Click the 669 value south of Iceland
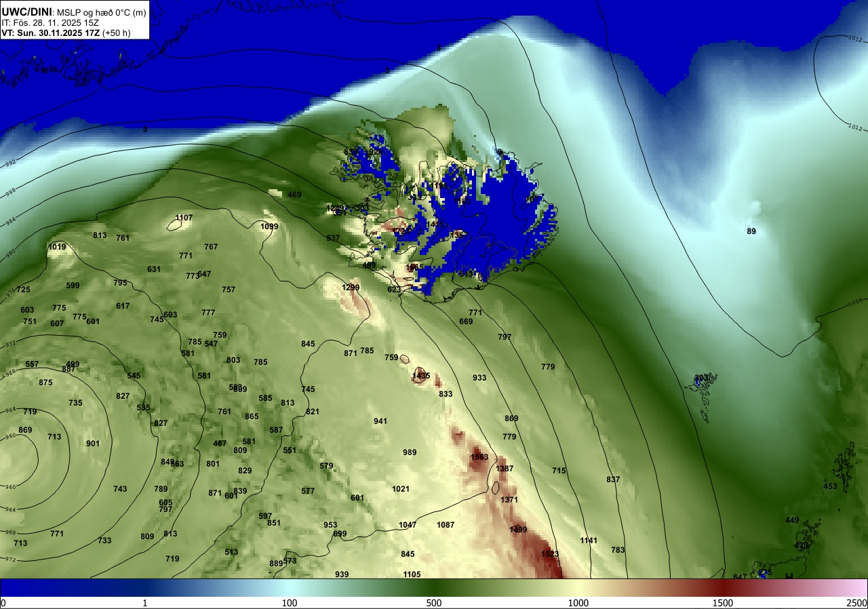This screenshot has height=609, width=868. pos(466,321)
